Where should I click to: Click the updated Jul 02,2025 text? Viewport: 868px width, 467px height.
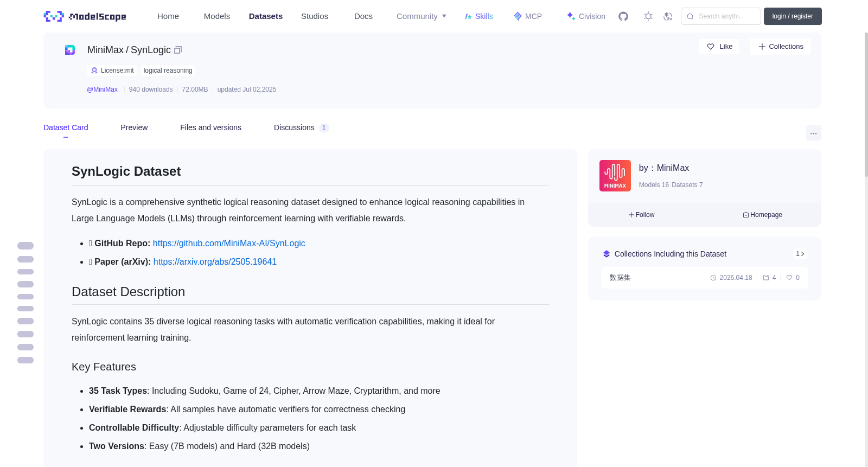point(247,89)
